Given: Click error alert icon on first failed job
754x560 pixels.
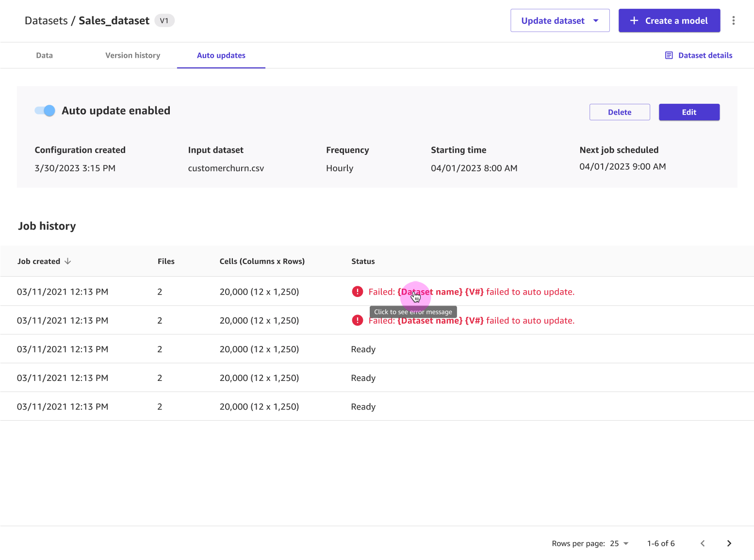Looking at the screenshot, I should (357, 291).
